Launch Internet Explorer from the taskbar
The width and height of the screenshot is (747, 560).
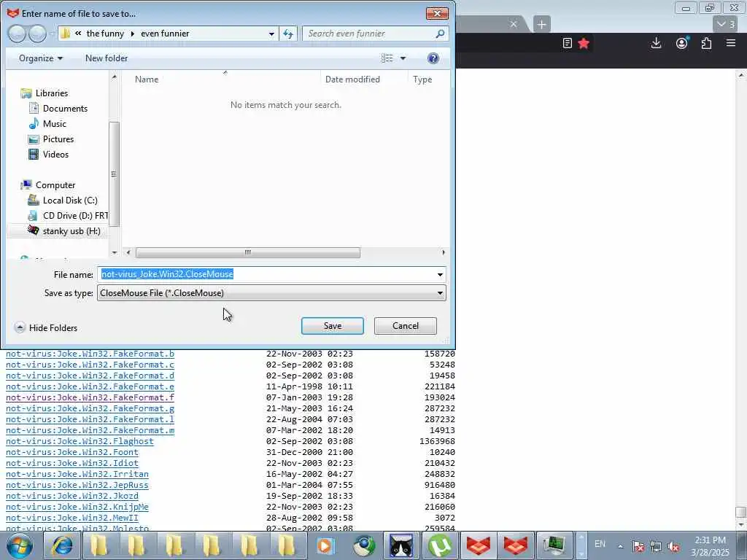[x=63, y=545]
